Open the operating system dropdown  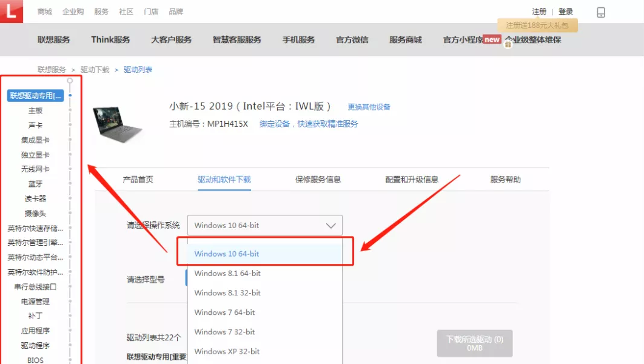[264, 225]
